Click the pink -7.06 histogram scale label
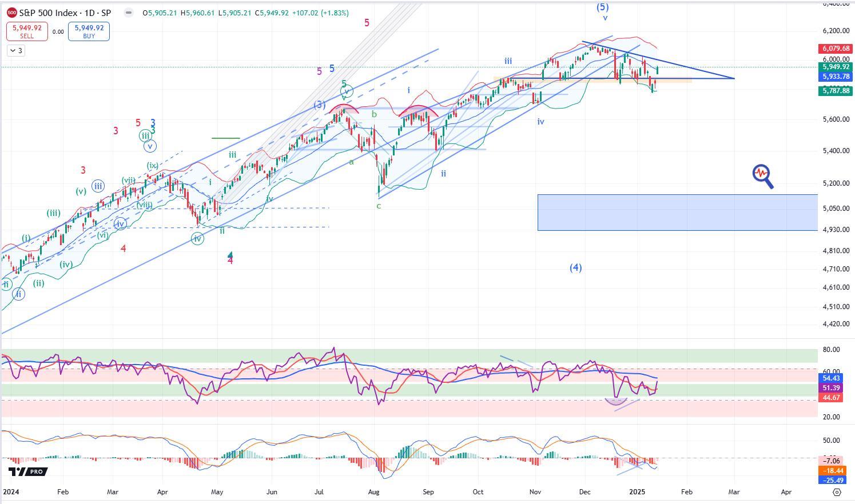 [x=831, y=461]
